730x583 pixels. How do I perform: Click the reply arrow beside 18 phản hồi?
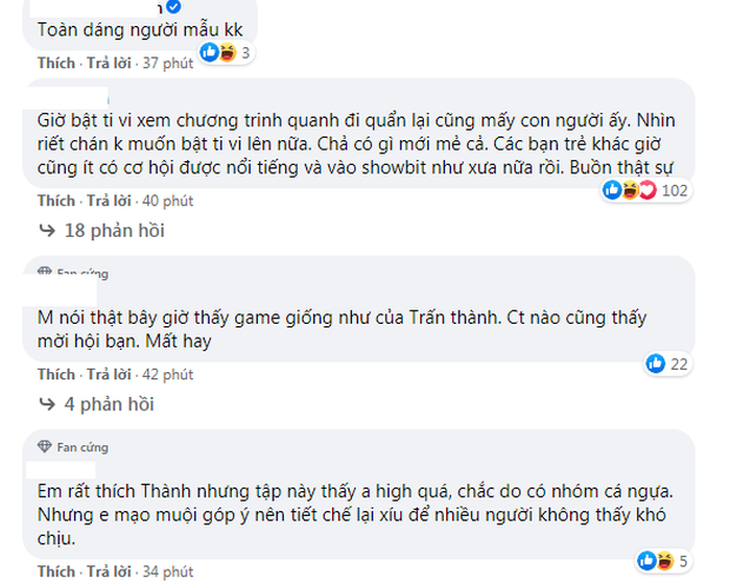pos(46,231)
